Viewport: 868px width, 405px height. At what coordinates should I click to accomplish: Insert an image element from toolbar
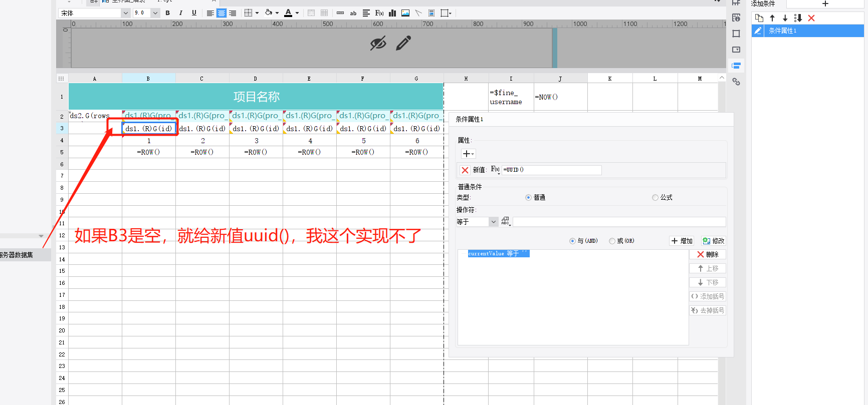click(x=405, y=13)
